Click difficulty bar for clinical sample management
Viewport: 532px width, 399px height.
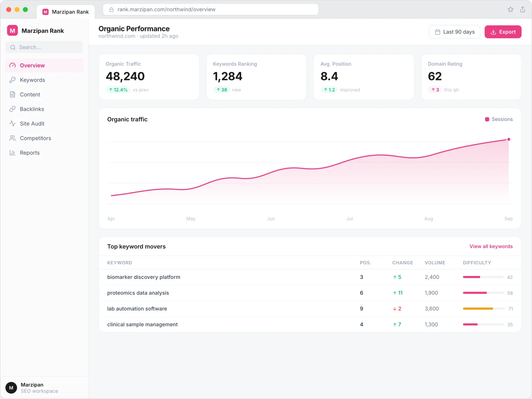(483, 325)
